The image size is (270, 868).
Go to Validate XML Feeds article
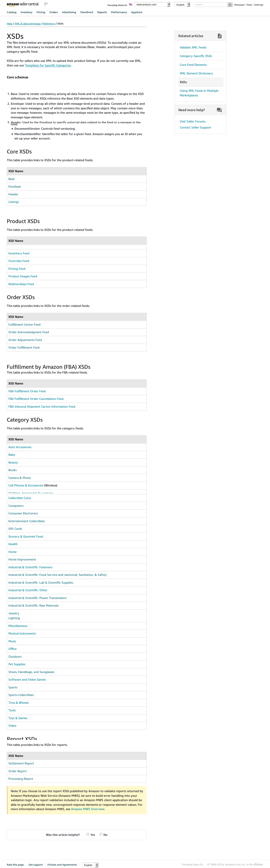(x=193, y=47)
